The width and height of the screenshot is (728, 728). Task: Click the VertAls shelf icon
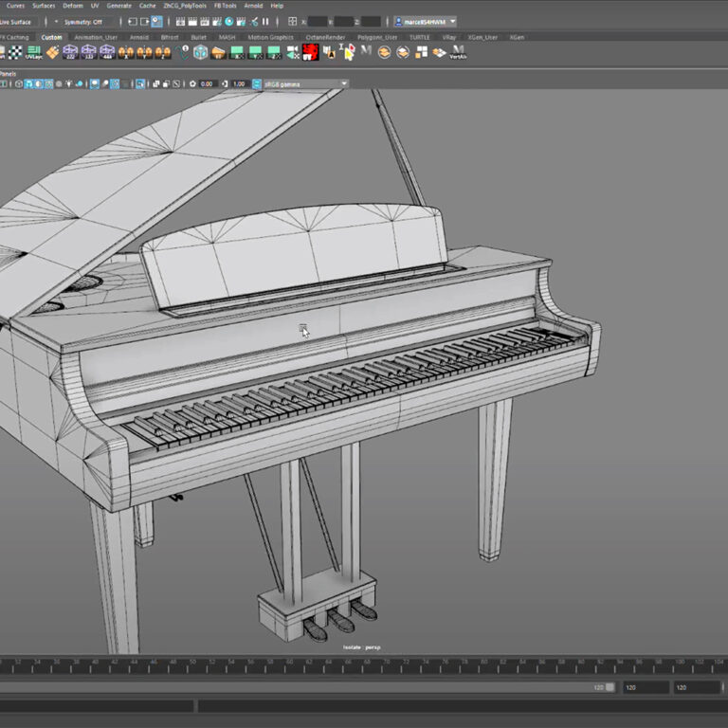coord(458,53)
